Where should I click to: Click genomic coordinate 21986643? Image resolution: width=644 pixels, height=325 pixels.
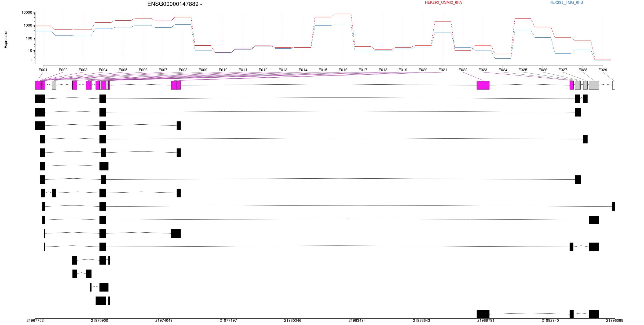coord(422,320)
